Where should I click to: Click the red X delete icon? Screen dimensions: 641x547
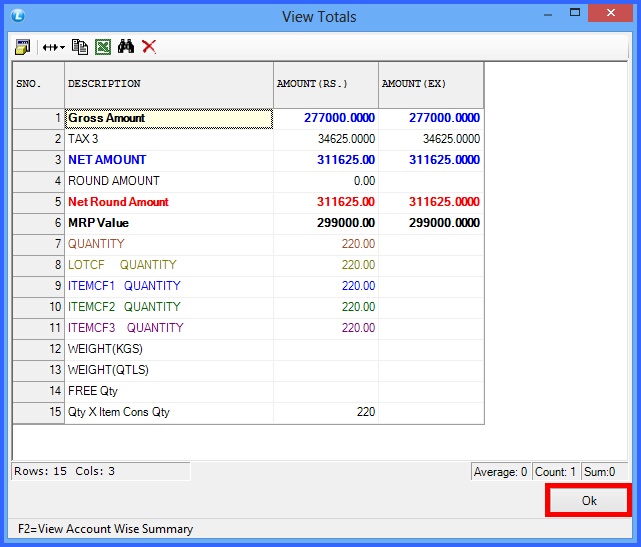[149, 47]
